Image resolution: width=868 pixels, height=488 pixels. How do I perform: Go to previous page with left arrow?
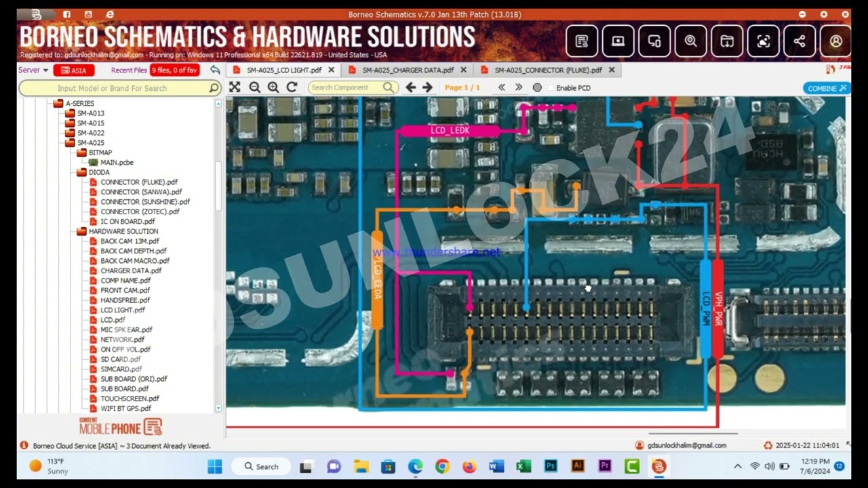410,87
